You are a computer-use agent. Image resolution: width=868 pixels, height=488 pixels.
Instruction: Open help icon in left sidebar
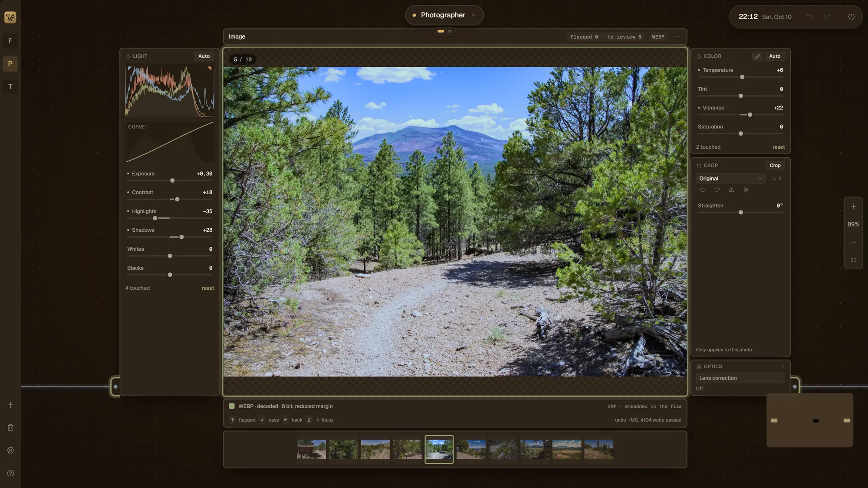pos(10,473)
